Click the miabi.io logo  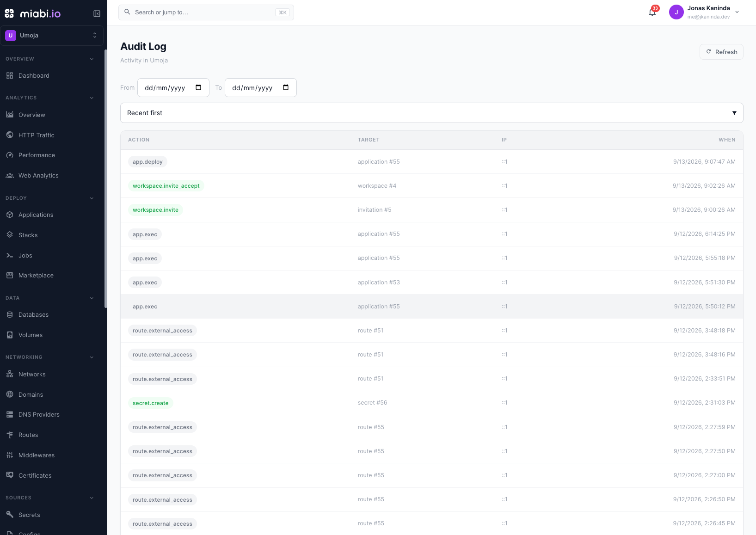33,13
